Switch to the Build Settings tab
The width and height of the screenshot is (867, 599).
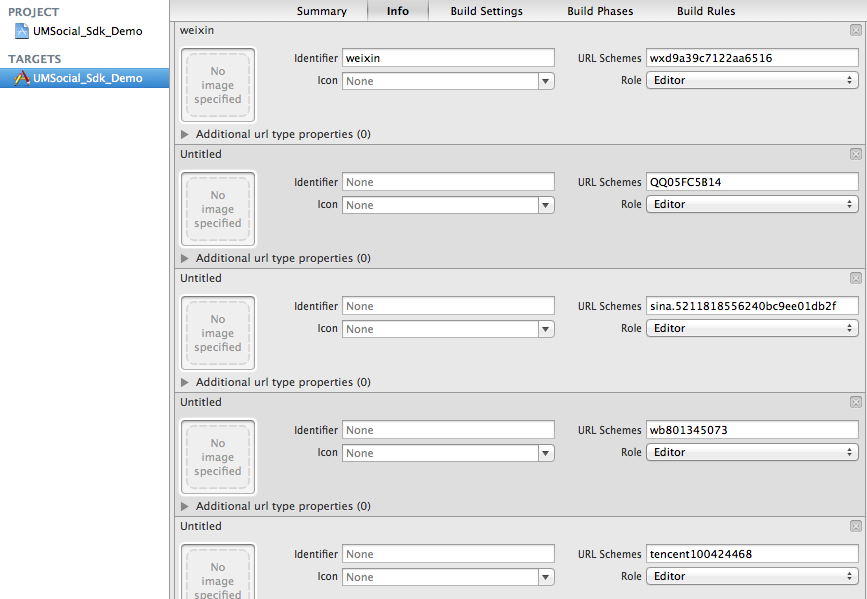coord(486,11)
